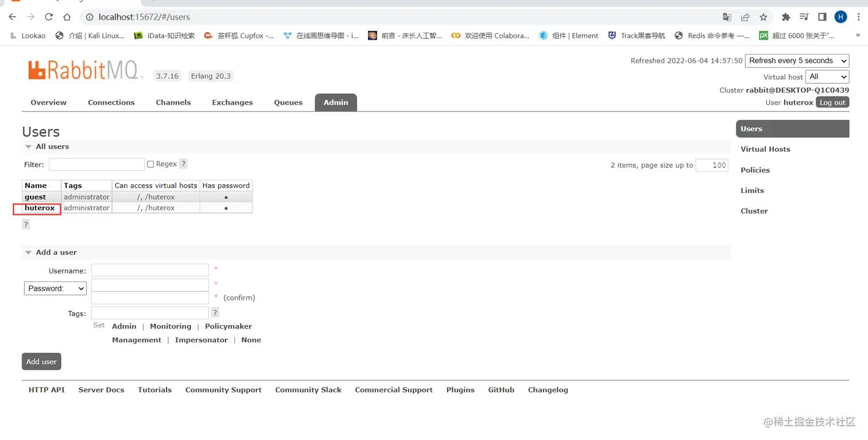Viewport: 868px width, 440px height.
Task: Open Virtual Hosts in the sidebar
Action: click(x=765, y=149)
